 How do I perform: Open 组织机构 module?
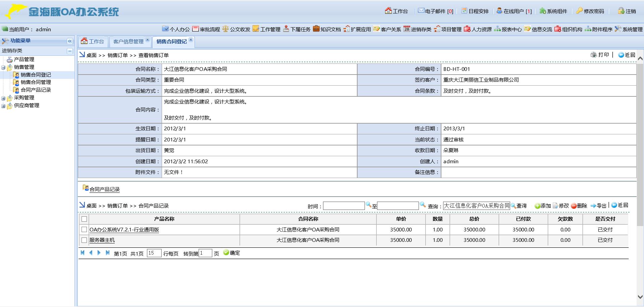pyautogui.click(x=568, y=29)
